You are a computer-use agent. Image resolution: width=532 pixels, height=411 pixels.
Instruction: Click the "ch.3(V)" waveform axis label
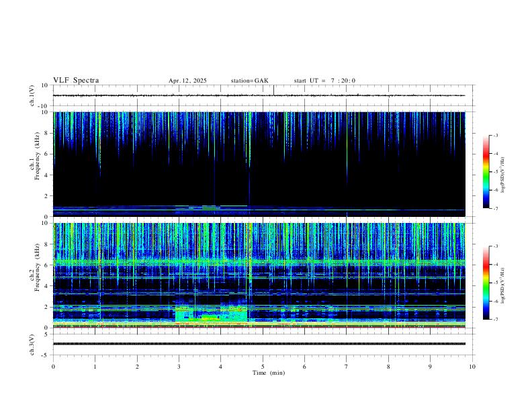pyautogui.click(x=32, y=345)
